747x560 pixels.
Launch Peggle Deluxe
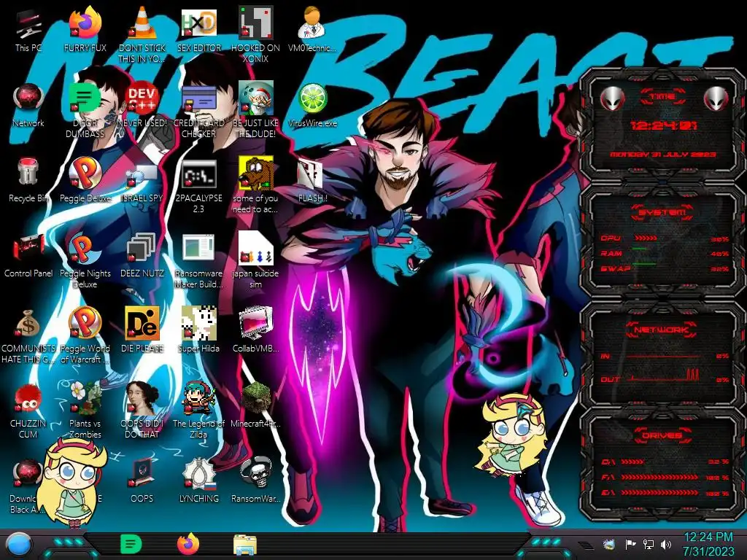(85, 179)
